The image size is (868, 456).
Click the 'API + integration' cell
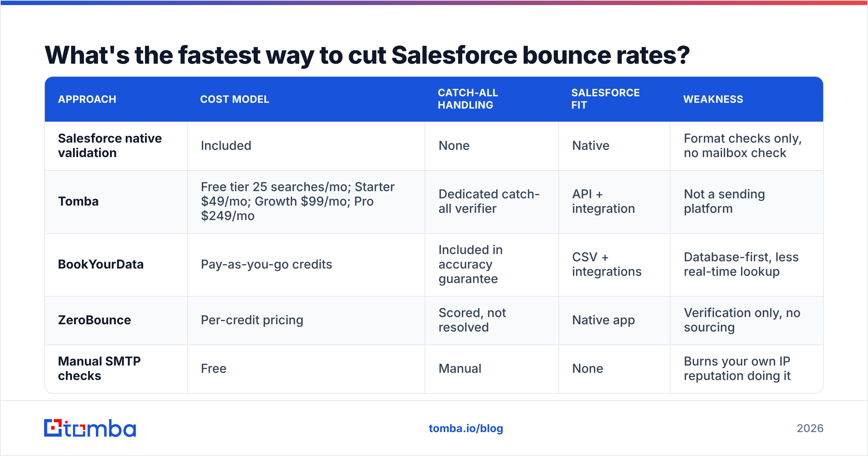point(603,201)
